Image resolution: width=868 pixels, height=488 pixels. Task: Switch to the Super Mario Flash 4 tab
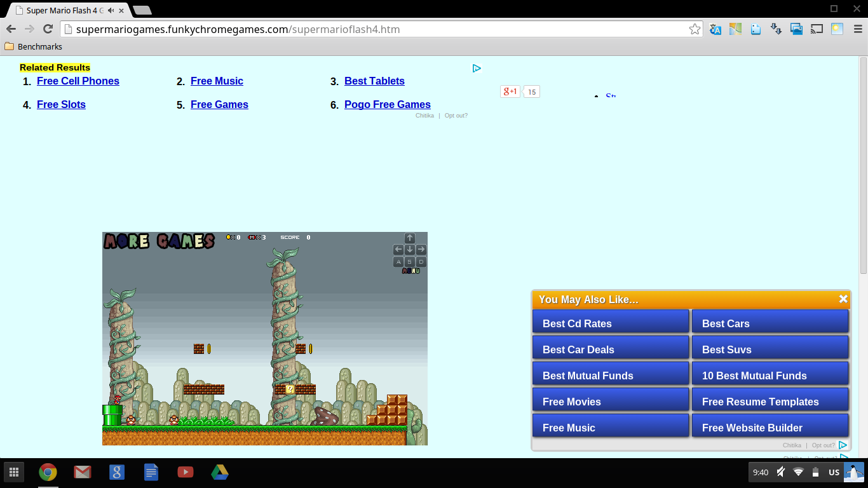(69, 10)
